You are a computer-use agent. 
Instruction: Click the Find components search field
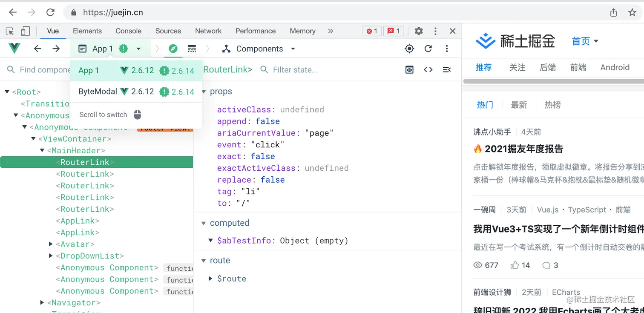(x=38, y=69)
